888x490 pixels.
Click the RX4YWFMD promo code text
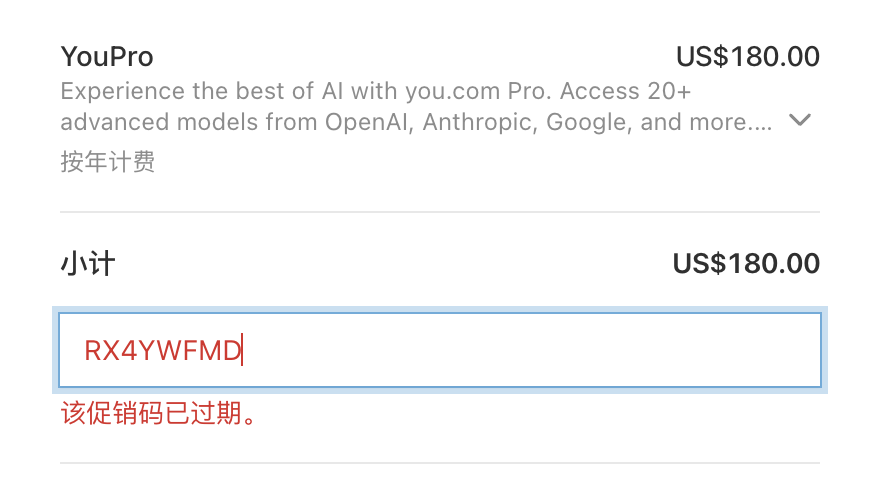[163, 351]
